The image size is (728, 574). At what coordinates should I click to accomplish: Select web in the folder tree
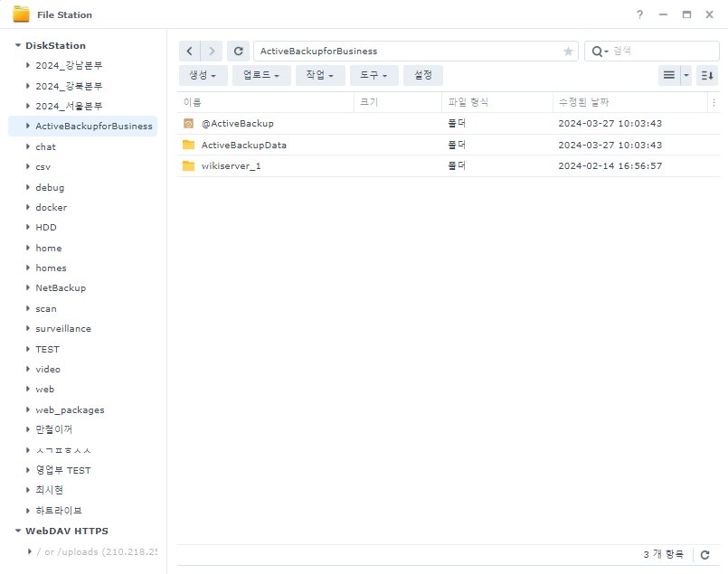pyautogui.click(x=45, y=390)
